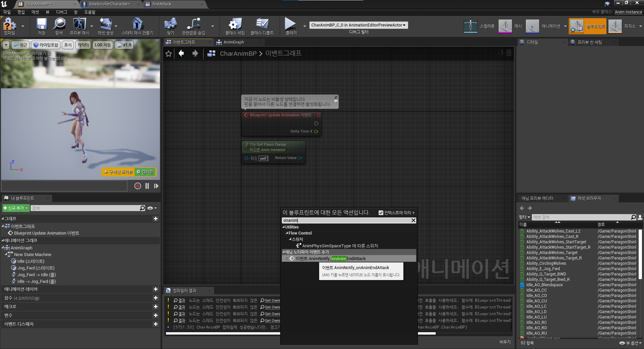This screenshot has height=349, width=644.
Task: Add a new variable (변수) plus button
Action: pos(156,315)
